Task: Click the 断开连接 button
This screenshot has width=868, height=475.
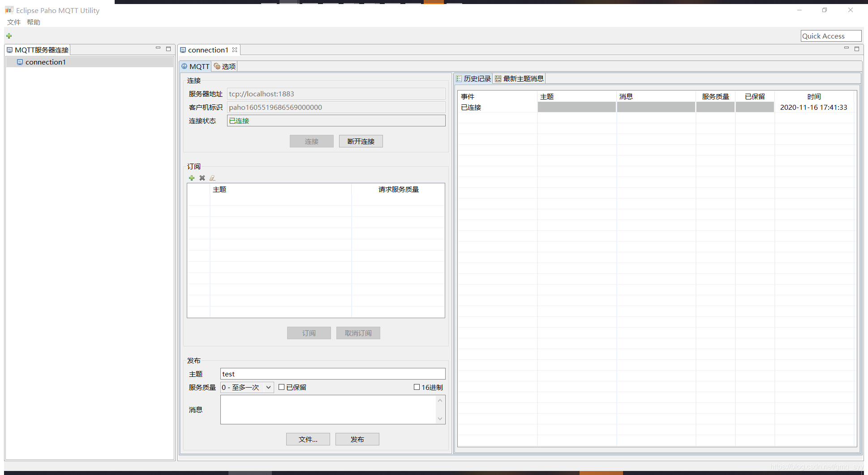Action: (x=361, y=141)
